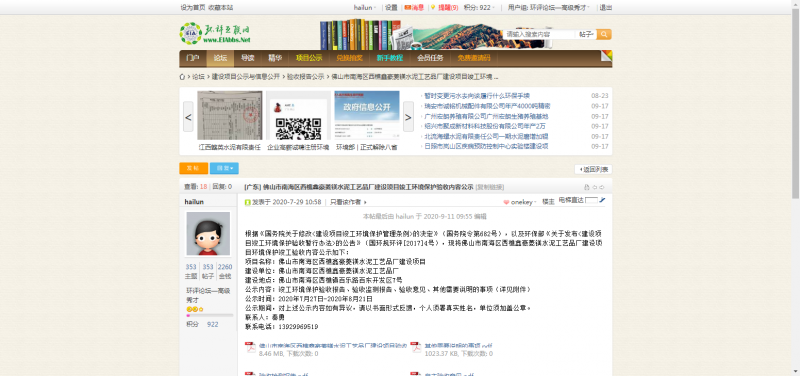The image size is (800, 376).
Task: Click 建设项目公示与信息公开 breadcrumb link
Action: 246,77
